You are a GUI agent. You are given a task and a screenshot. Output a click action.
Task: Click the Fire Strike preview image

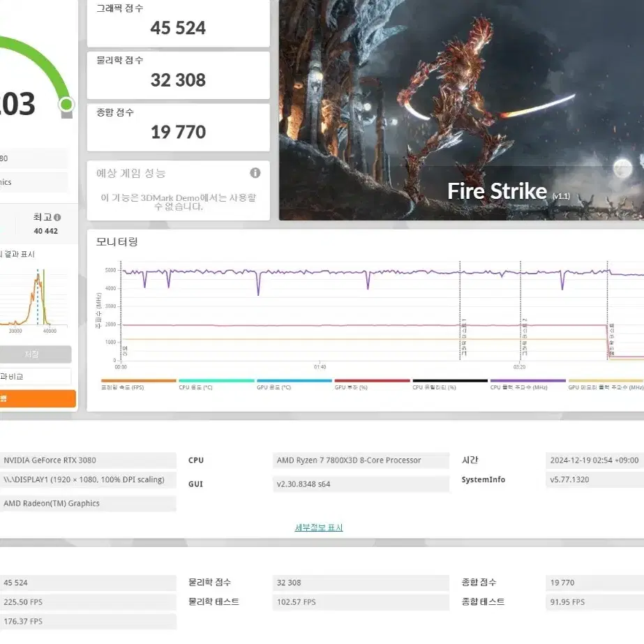pyautogui.click(x=461, y=110)
